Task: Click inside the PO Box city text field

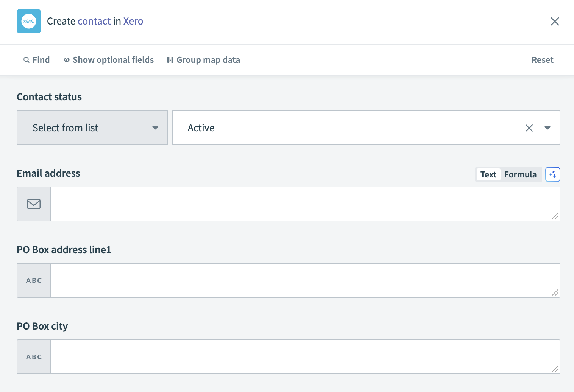Action: pos(303,356)
